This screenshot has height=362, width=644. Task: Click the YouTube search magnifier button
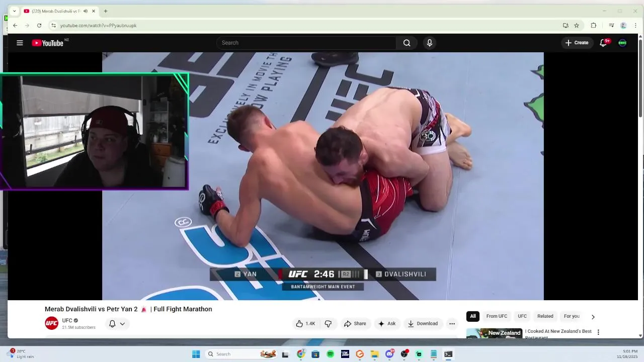click(407, 43)
